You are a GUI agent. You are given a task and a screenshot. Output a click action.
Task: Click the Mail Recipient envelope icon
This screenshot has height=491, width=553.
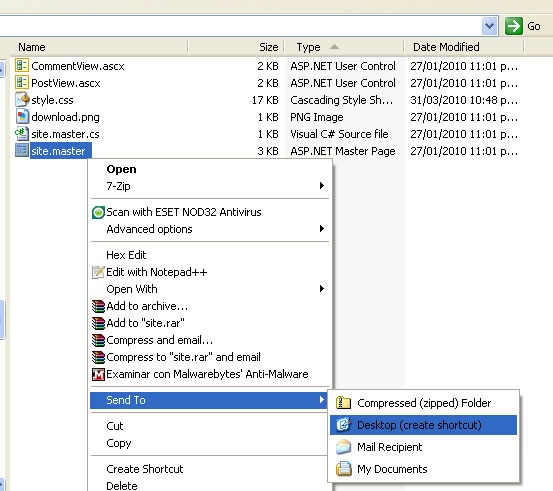343,447
